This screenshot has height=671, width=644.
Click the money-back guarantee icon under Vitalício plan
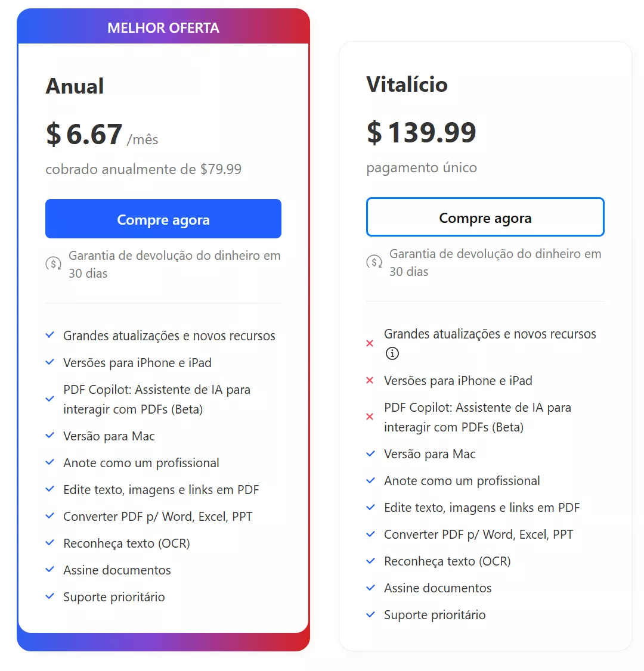click(374, 262)
